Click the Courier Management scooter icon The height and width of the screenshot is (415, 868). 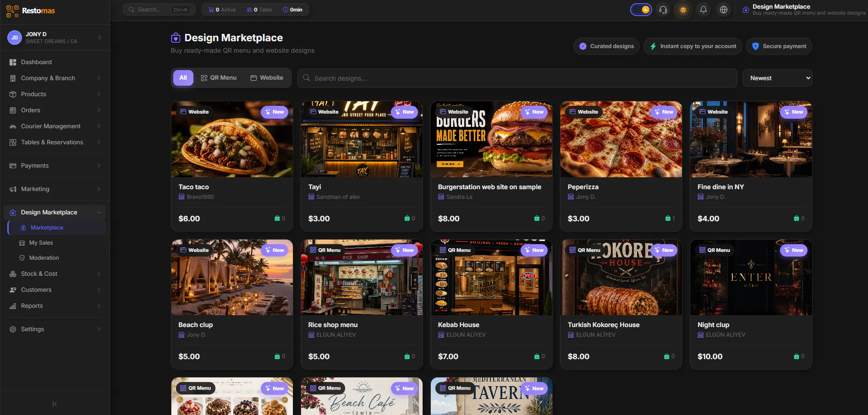pyautogui.click(x=13, y=126)
